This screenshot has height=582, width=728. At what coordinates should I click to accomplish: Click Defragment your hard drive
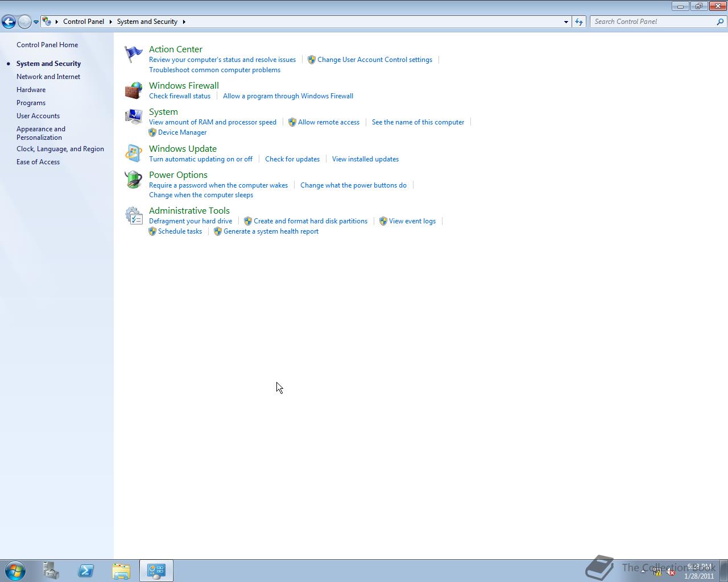[191, 221]
